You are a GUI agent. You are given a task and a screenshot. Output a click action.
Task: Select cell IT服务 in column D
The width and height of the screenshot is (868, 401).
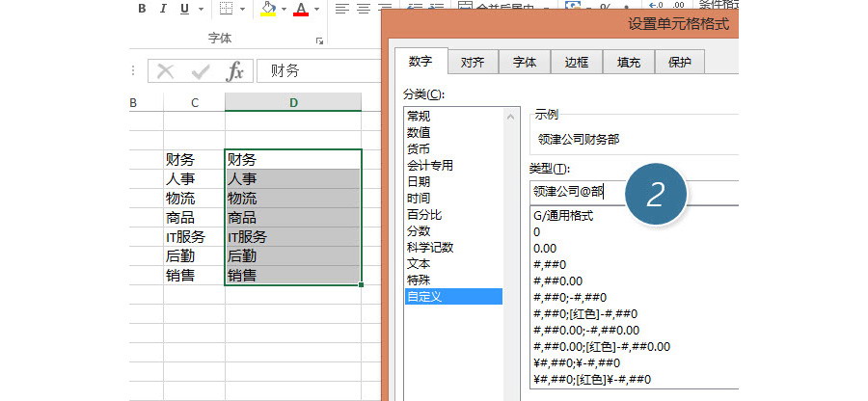coord(293,237)
